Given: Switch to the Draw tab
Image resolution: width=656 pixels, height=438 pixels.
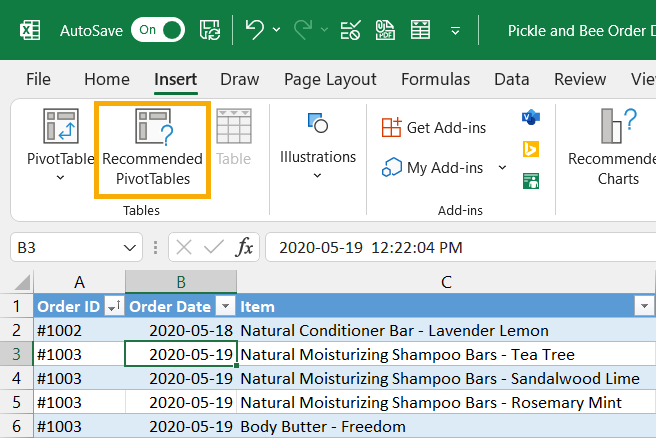Looking at the screenshot, I should click(x=240, y=79).
